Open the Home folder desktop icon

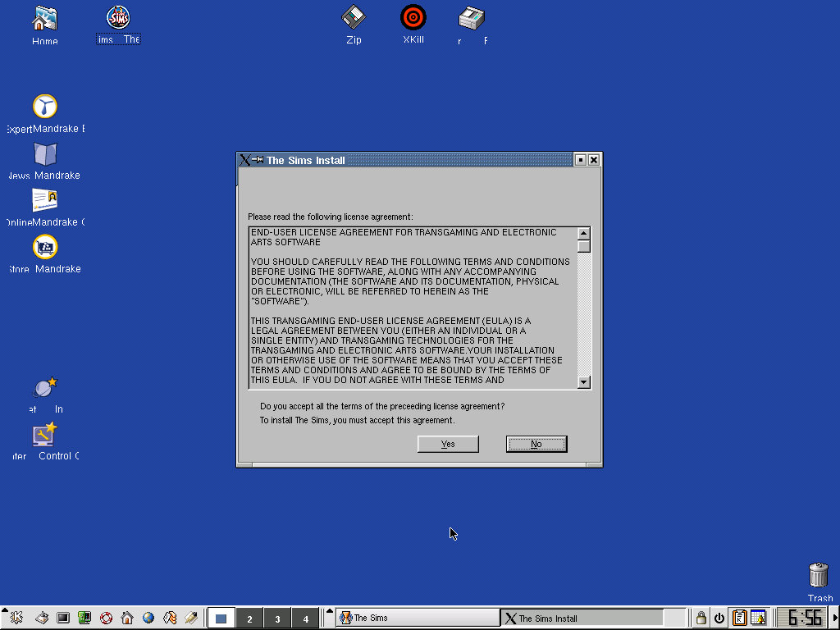pyautogui.click(x=44, y=19)
